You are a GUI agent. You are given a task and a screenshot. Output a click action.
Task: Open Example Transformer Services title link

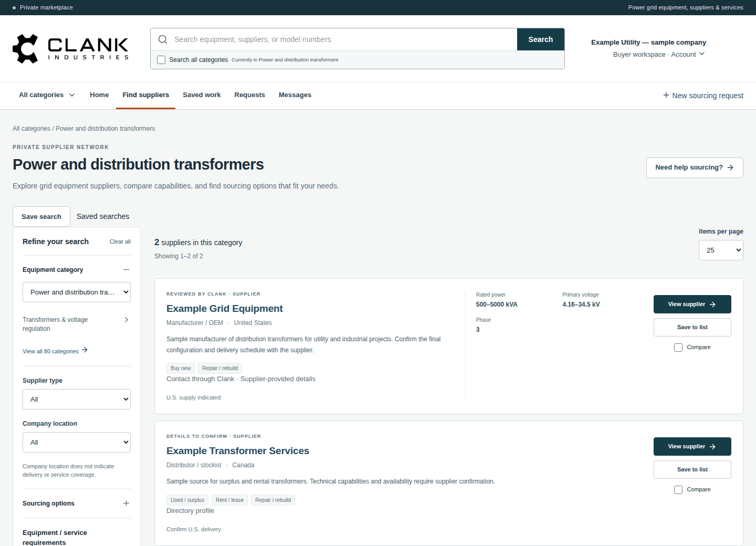[x=238, y=451]
